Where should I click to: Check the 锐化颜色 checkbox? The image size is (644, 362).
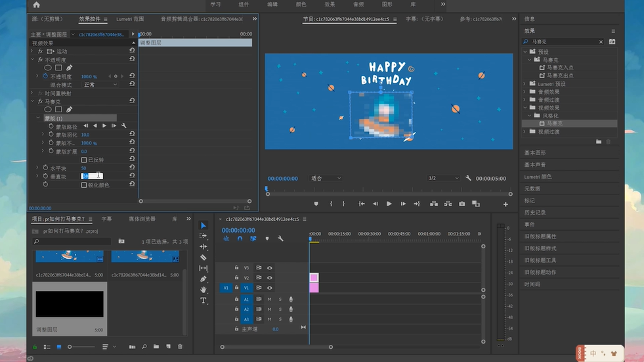point(84,185)
